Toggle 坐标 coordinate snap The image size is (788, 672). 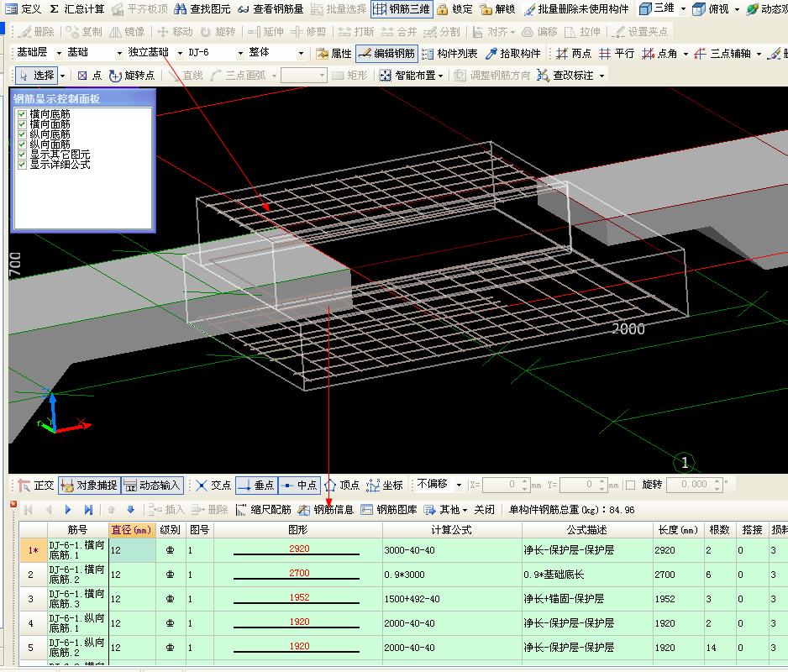[x=385, y=485]
